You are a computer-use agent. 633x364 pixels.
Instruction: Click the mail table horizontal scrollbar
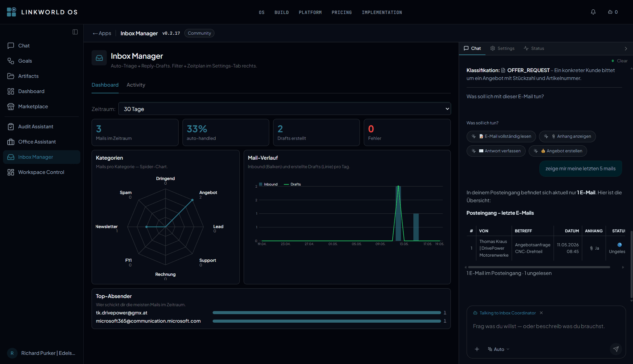point(539,267)
